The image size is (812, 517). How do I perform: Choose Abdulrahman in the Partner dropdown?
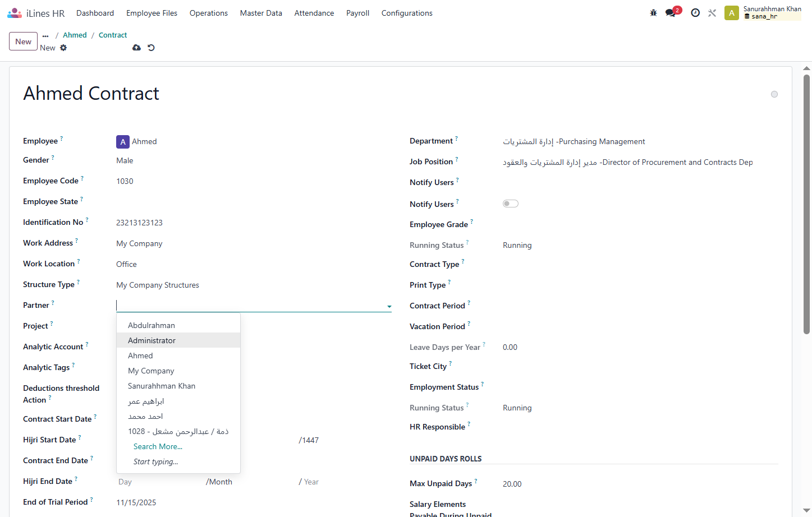coord(178,325)
